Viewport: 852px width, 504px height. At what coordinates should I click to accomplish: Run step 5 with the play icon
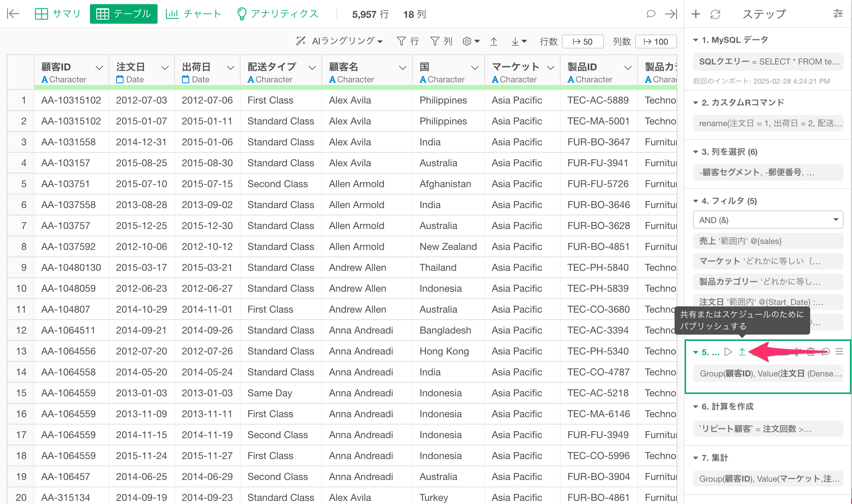coord(728,352)
